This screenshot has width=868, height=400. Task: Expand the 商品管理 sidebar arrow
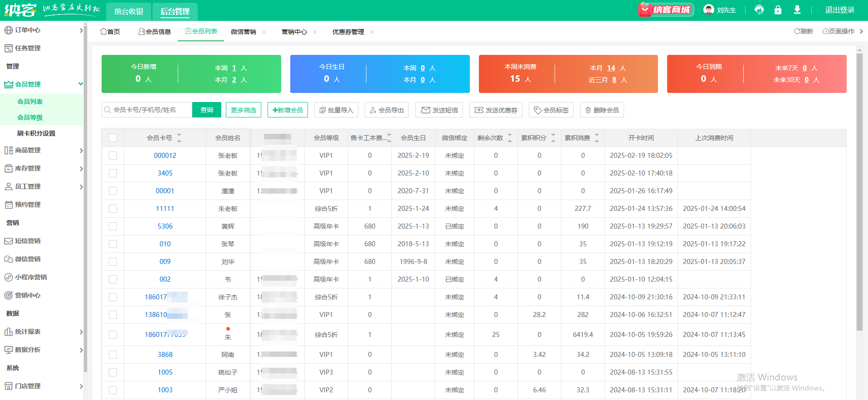coord(81,151)
